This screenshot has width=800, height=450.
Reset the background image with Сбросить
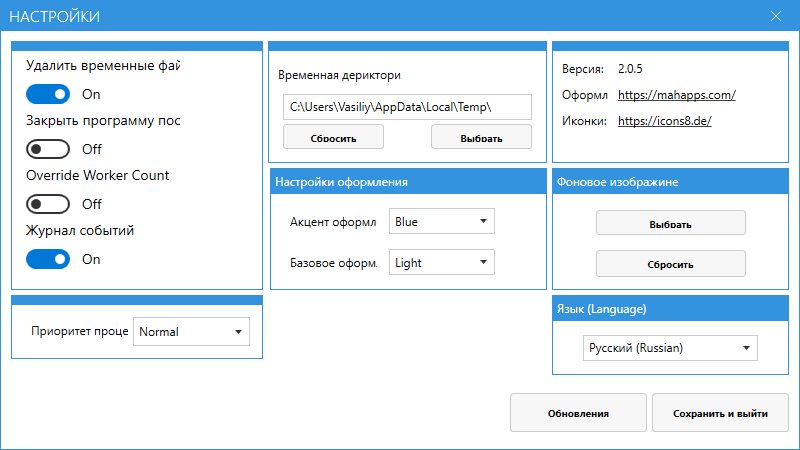point(671,264)
